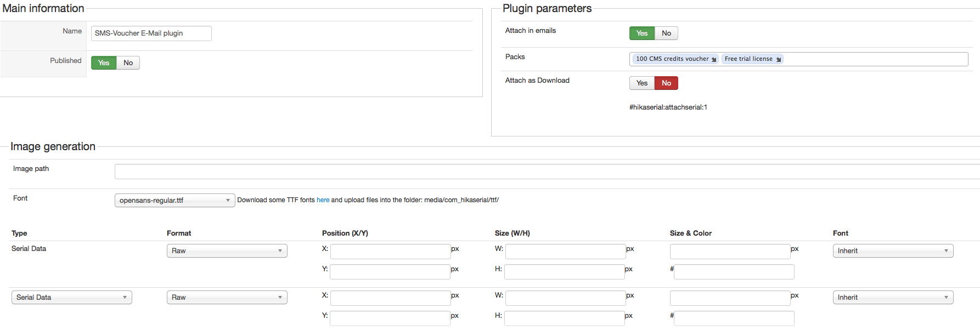980x331 pixels.
Task: Follow the 'here' TTF fonts download link
Action: click(x=323, y=200)
